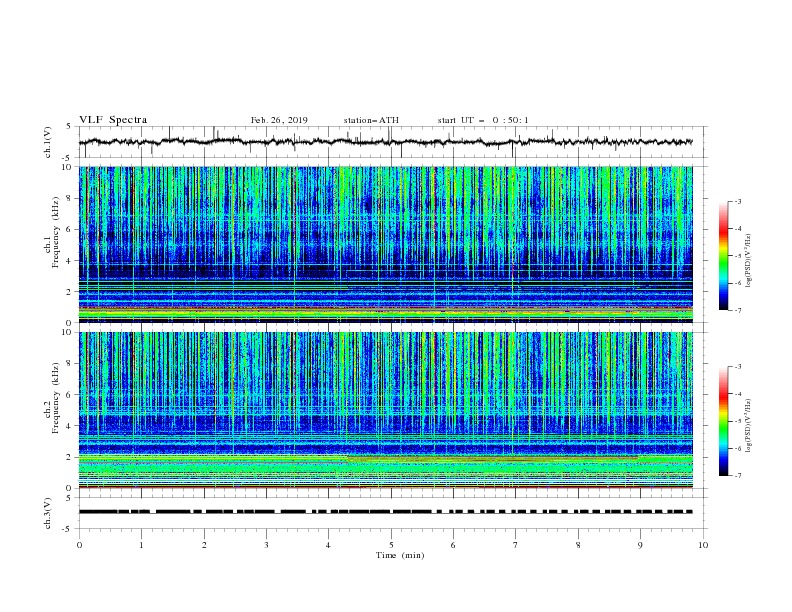Click time-axis tick label "9"
This screenshot has width=792, height=612.
(x=640, y=545)
